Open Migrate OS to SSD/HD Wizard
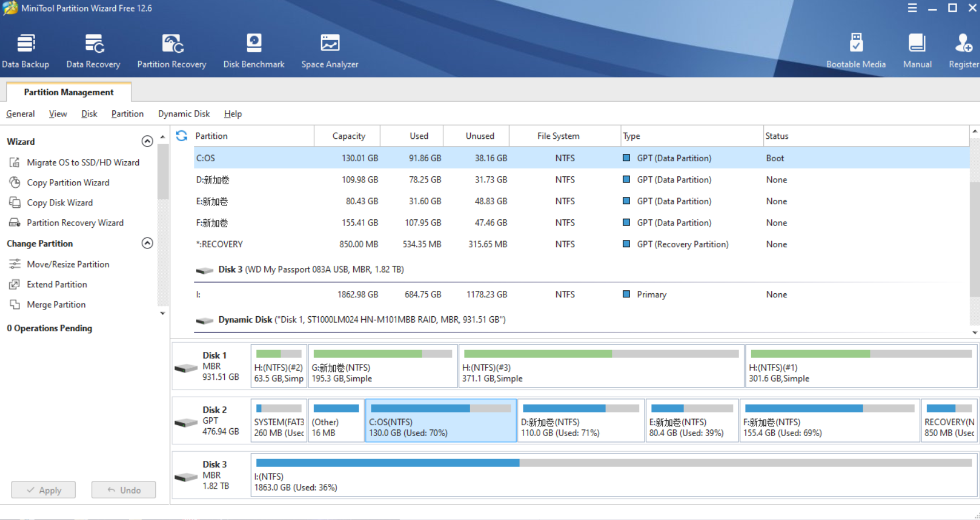This screenshot has height=520, width=980. pos(83,162)
